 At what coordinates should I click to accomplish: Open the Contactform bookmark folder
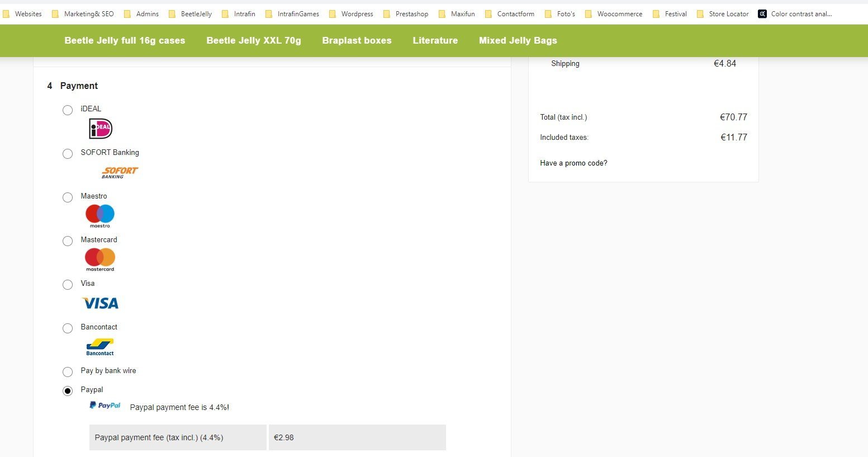tap(510, 14)
